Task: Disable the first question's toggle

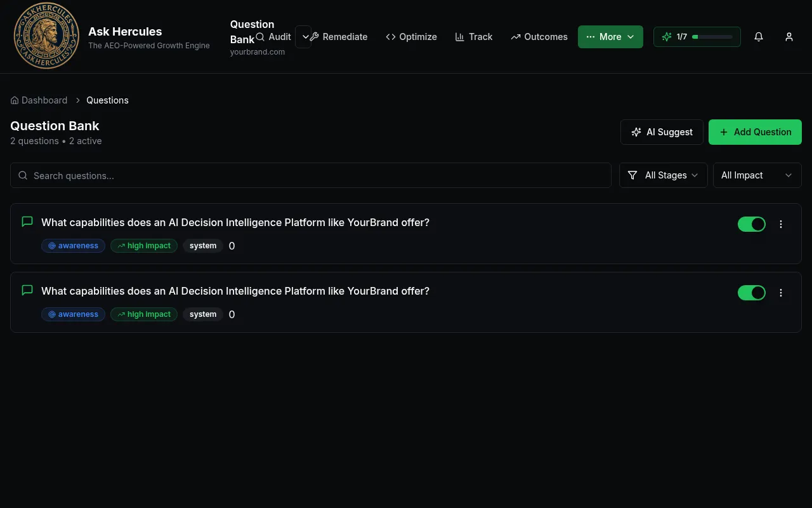Action: click(x=752, y=224)
